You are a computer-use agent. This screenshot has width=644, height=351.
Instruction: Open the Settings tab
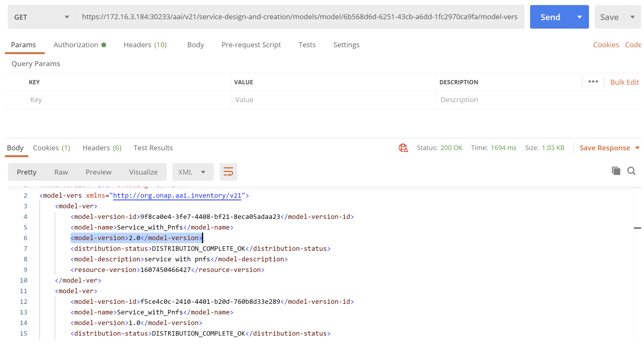point(346,45)
